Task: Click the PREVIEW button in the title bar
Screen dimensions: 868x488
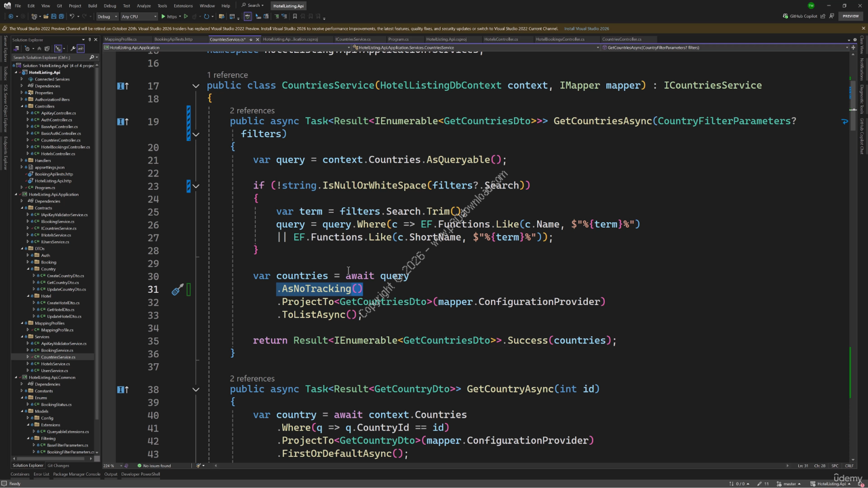Action: [850, 16]
